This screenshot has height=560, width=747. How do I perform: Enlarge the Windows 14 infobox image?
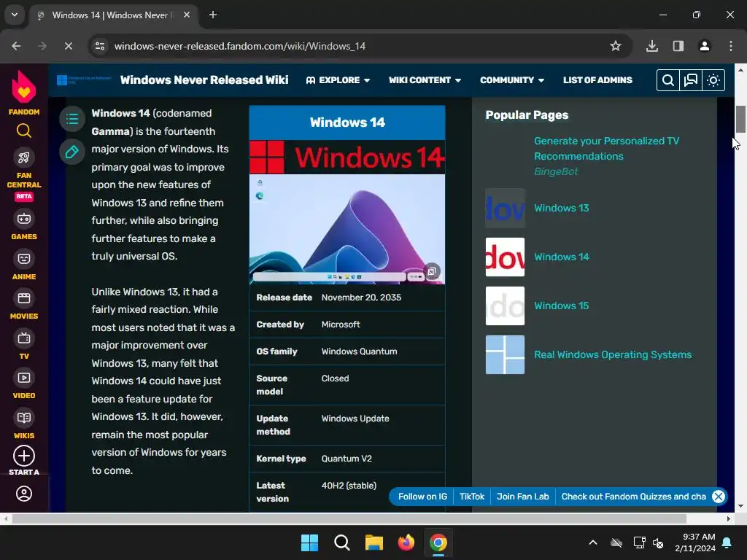pos(432,271)
